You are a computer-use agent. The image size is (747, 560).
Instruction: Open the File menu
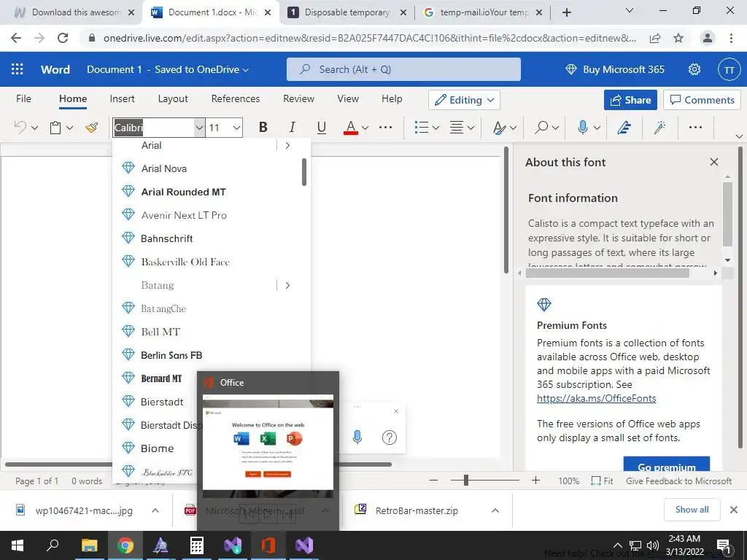pyautogui.click(x=23, y=98)
